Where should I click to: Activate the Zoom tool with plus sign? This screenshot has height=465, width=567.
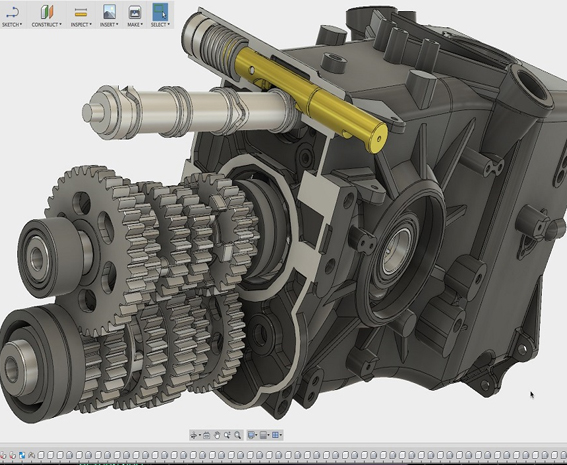click(227, 435)
